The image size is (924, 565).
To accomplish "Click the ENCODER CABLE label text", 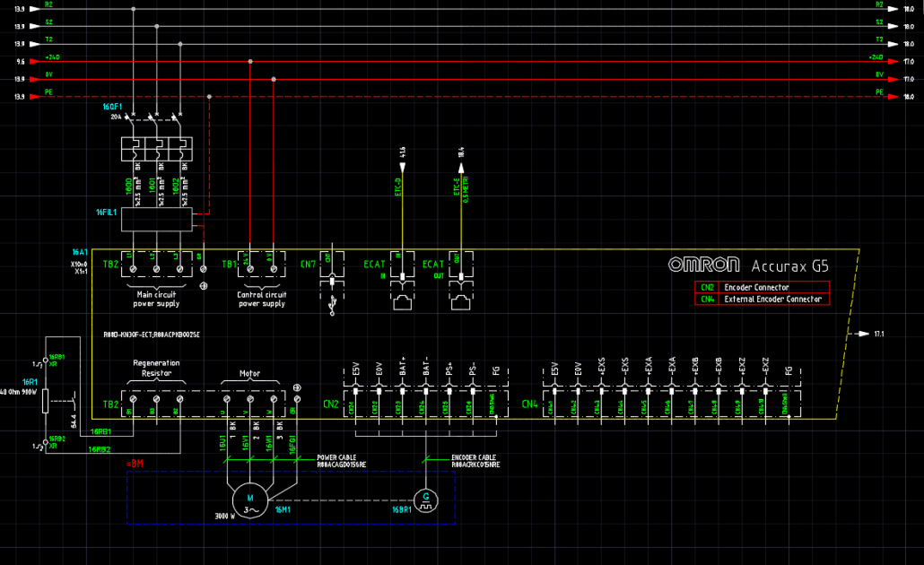I will coord(477,456).
